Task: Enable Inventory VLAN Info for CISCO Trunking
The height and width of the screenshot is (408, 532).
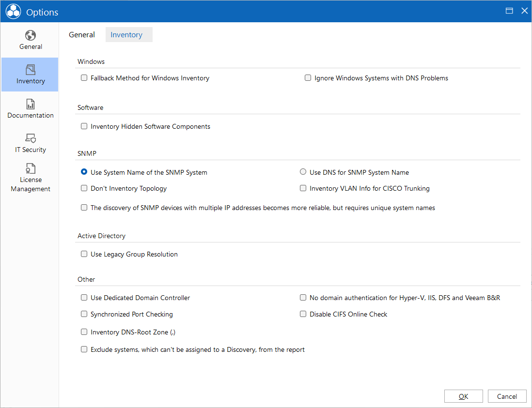Action: tap(303, 188)
